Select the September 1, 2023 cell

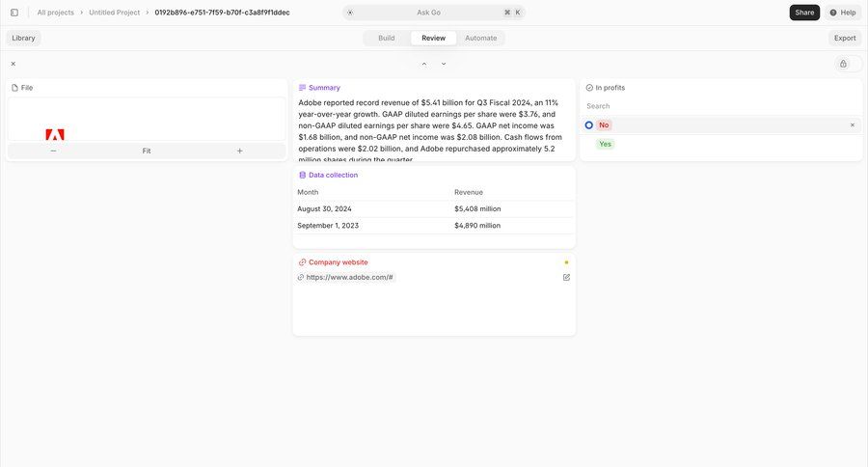328,226
